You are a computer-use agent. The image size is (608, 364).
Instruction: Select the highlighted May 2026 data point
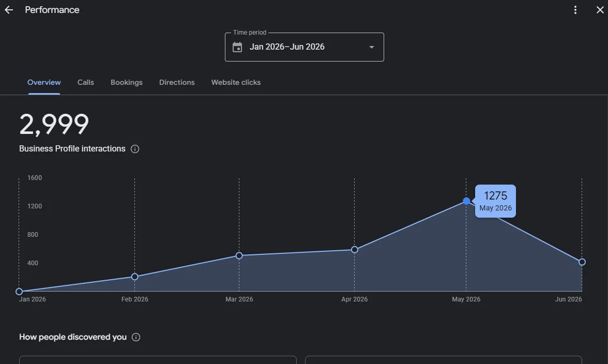(x=466, y=201)
